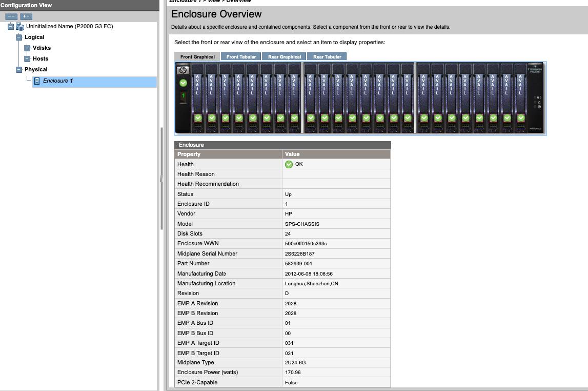
Task: Collapse the Uninitialized Name root node
Action: click(11, 27)
